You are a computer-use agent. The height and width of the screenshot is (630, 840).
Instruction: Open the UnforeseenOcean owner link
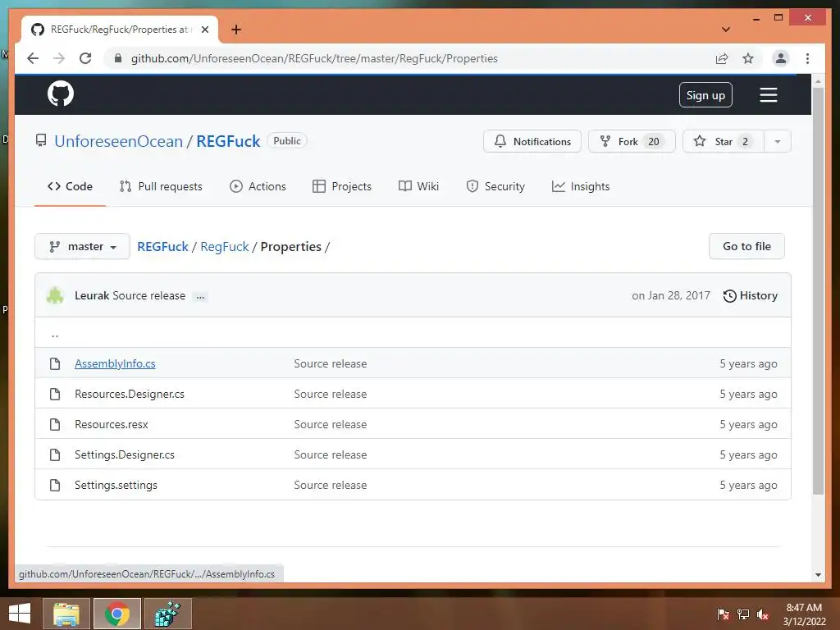(118, 141)
